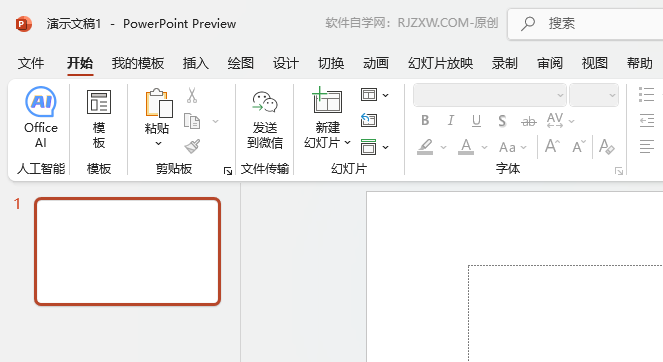663x362 pixels.
Task: Reset the slide with reset icon
Action: (x=369, y=121)
